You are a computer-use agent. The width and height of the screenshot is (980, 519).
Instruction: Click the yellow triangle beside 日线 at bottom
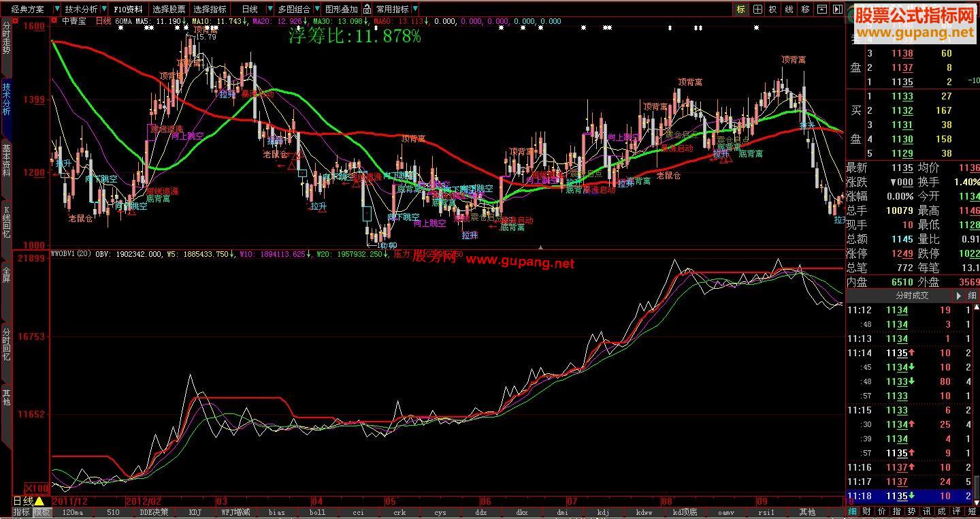click(39, 501)
